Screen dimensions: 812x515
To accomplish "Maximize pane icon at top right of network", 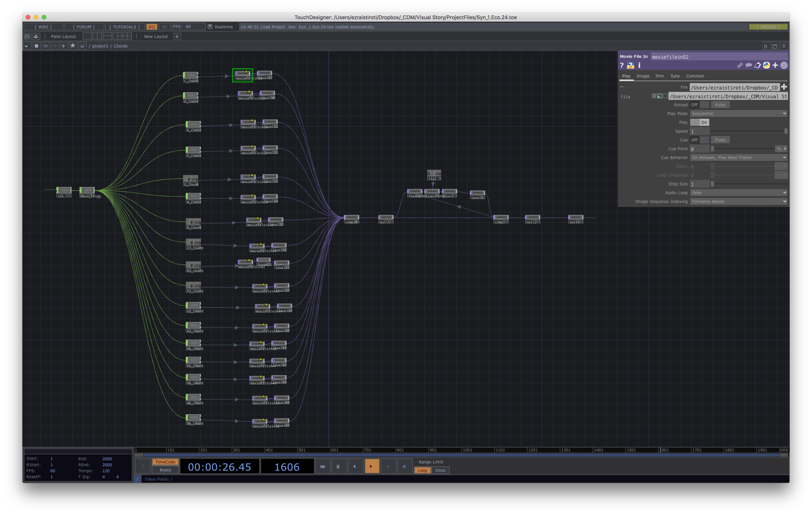I will pyautogui.click(x=775, y=46).
